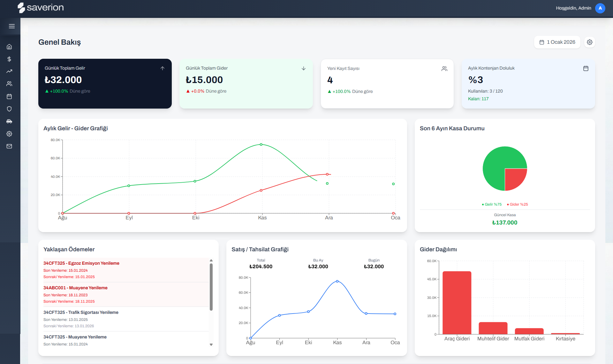Open the mail envelope icon in sidebar
Screen dimensions: 613x364
click(x=9, y=146)
